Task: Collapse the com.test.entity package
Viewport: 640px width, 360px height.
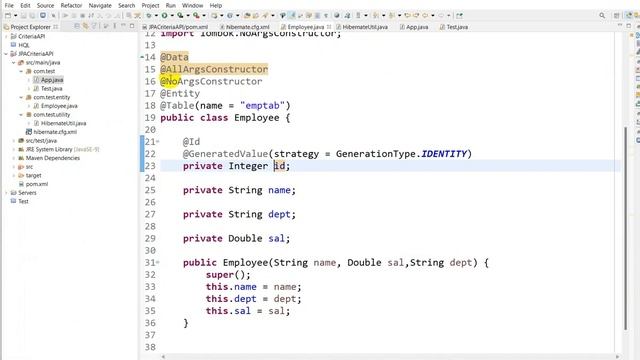Action: pyautogui.click(x=21, y=97)
